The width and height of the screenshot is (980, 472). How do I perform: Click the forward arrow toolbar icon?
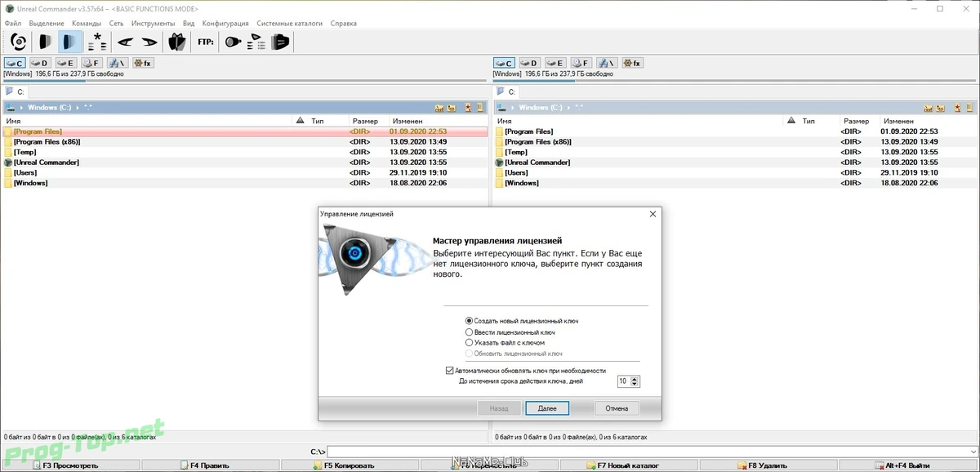coord(149,42)
